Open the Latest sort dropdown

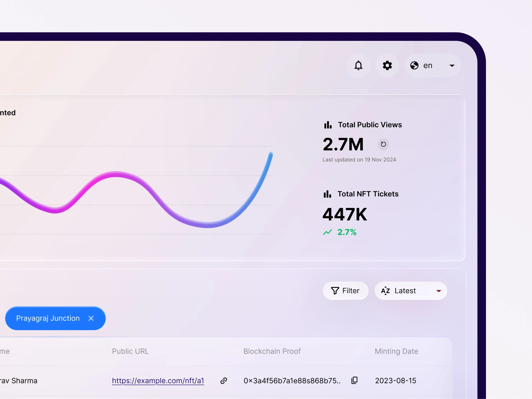pyautogui.click(x=411, y=291)
